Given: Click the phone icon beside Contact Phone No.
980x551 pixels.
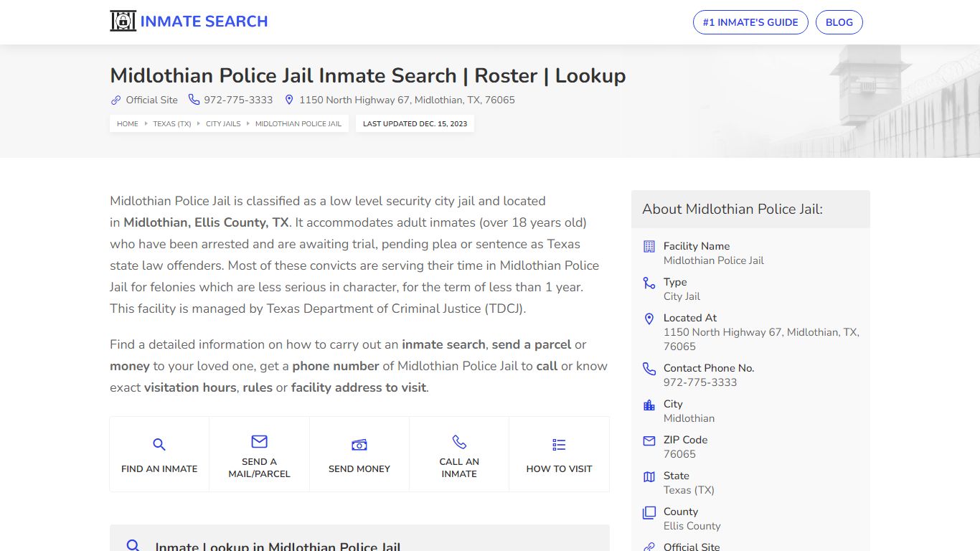Looking at the screenshot, I should (x=649, y=369).
